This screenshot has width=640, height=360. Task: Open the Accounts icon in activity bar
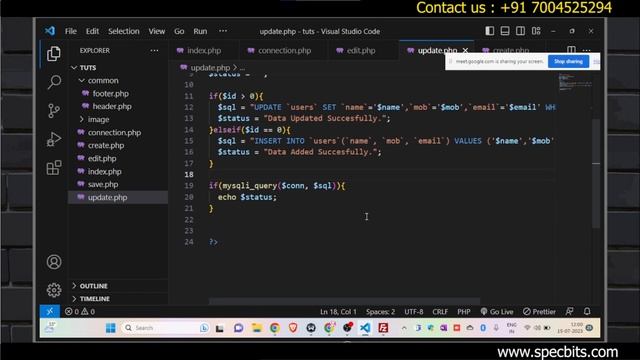53,262
